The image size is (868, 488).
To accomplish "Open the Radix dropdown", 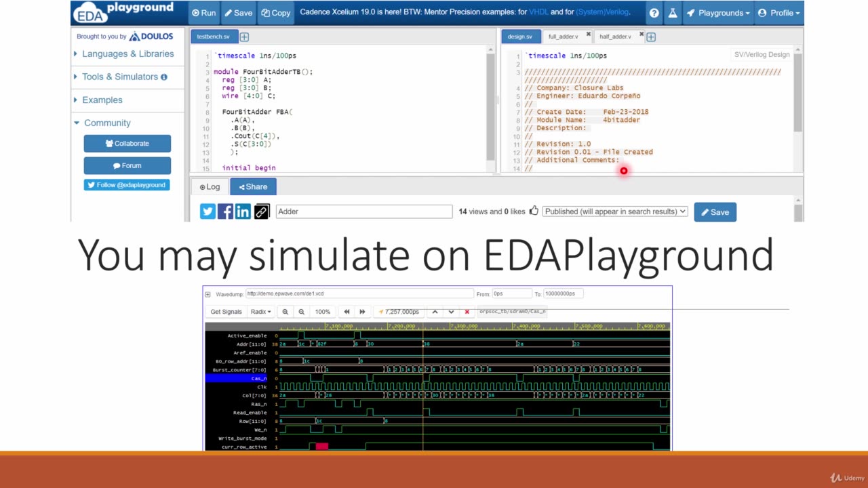I will tap(260, 312).
